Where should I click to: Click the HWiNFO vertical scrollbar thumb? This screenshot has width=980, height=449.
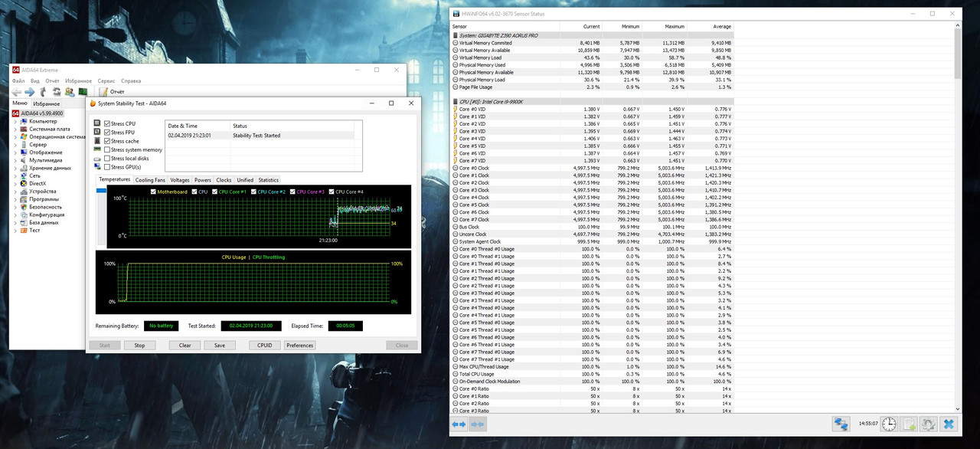[x=958, y=54]
